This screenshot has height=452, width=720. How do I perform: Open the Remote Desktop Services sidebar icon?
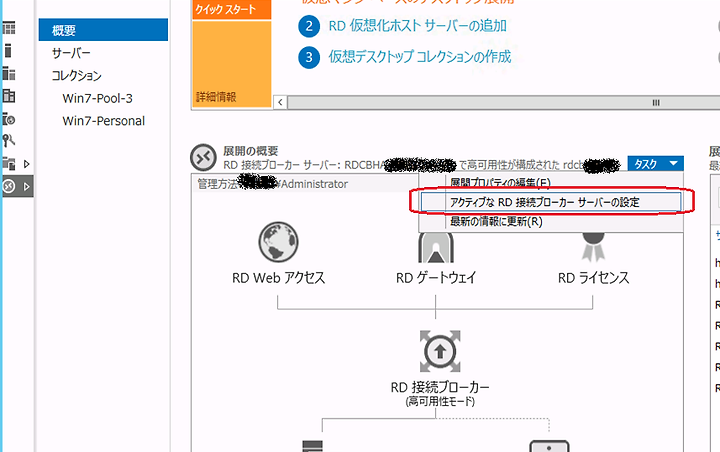point(9,186)
